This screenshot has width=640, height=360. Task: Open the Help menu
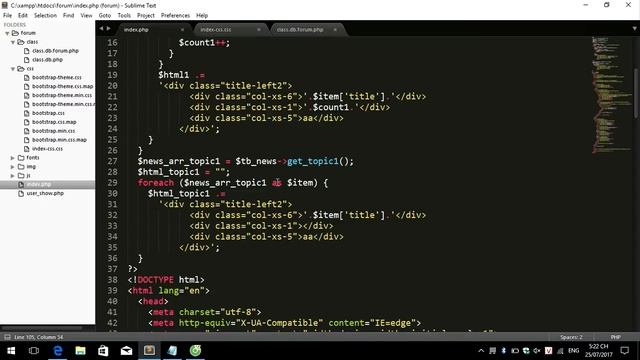[x=202, y=16]
